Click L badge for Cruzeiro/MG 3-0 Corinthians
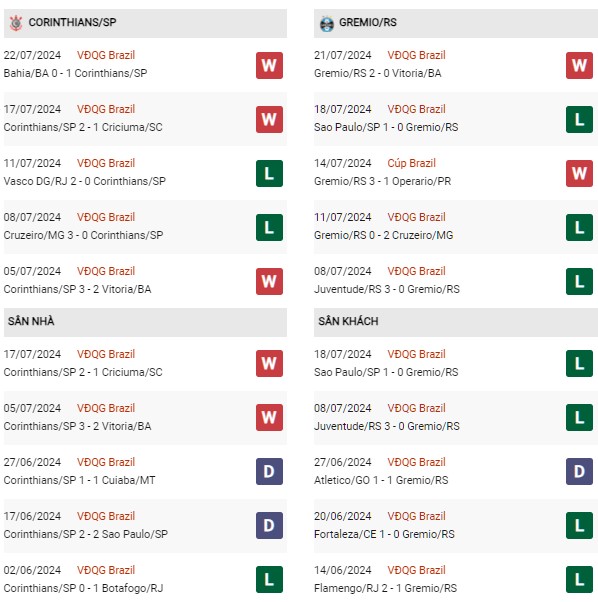The image size is (598, 602). click(269, 227)
